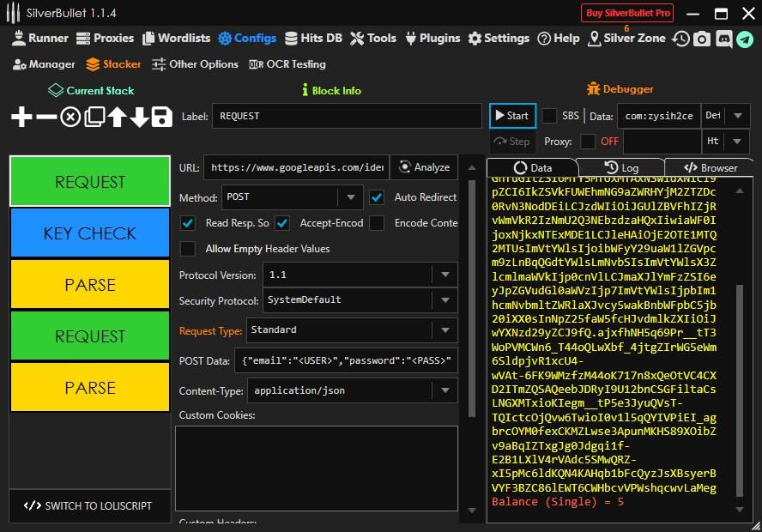Move the block up with arrow icon

tap(118, 117)
